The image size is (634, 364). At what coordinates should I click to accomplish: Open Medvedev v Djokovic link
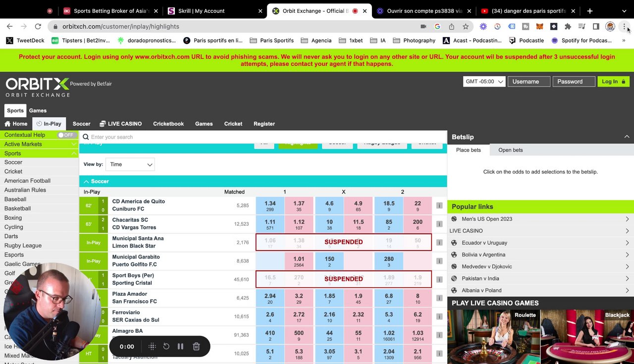coord(487,266)
